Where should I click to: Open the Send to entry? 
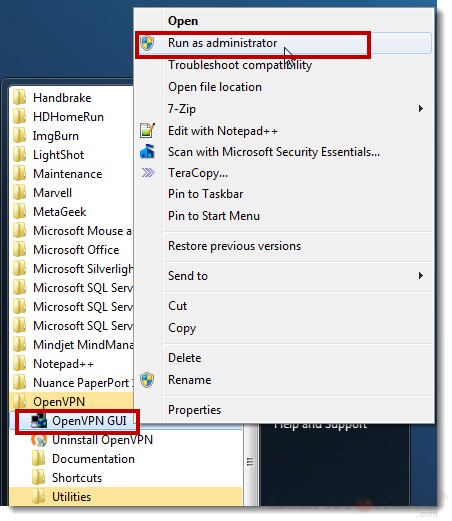tap(188, 276)
